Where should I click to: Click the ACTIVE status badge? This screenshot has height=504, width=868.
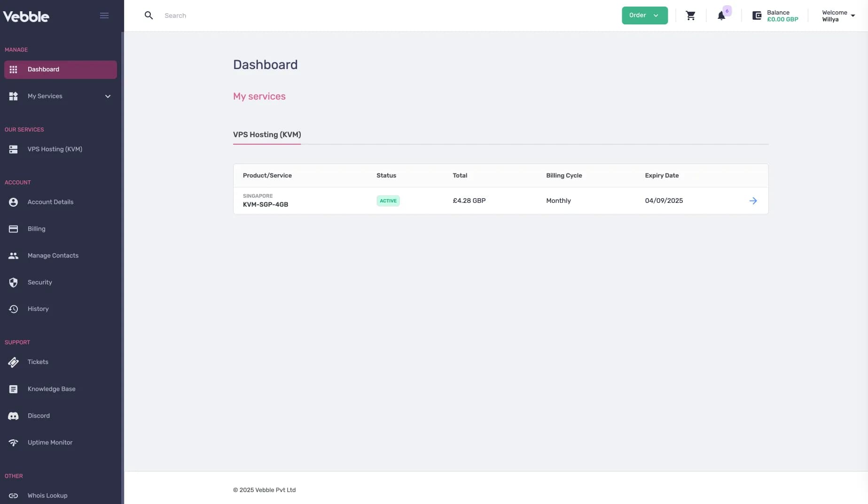388,201
